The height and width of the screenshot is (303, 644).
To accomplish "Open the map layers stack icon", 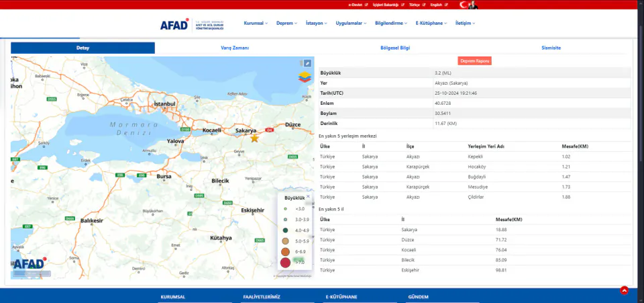I will 305,77.
